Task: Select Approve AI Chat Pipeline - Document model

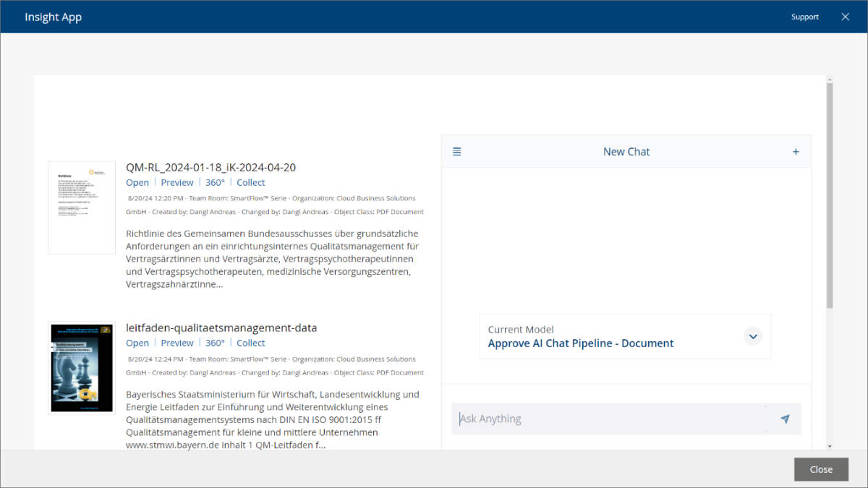Action: coord(581,343)
